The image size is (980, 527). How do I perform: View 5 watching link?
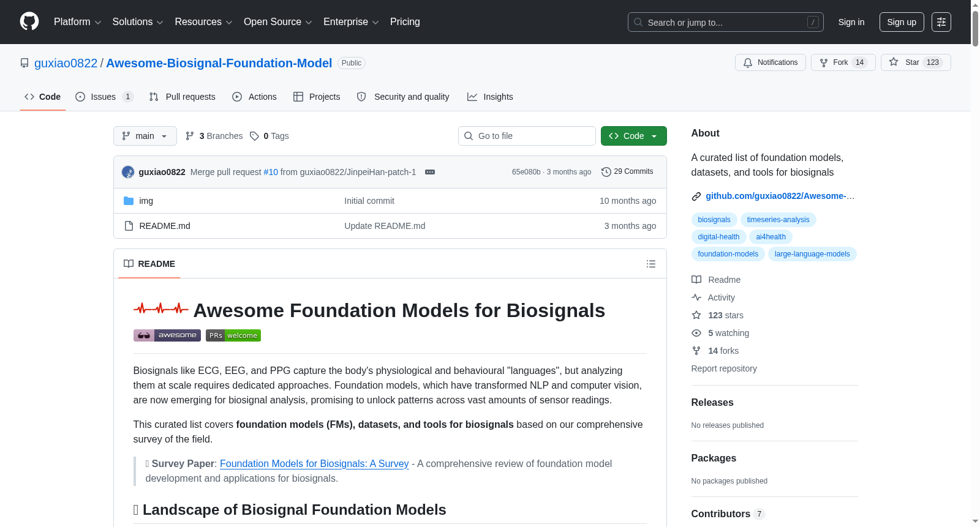720,333
